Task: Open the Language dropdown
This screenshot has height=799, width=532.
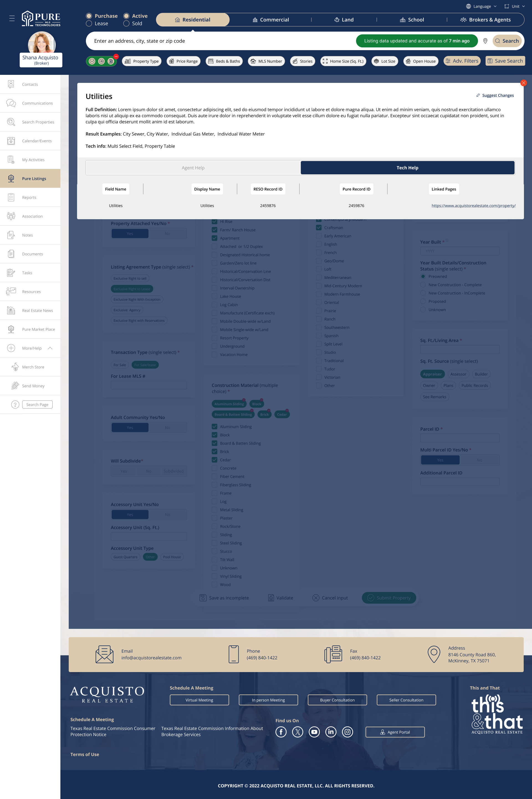Action: coord(482,6)
